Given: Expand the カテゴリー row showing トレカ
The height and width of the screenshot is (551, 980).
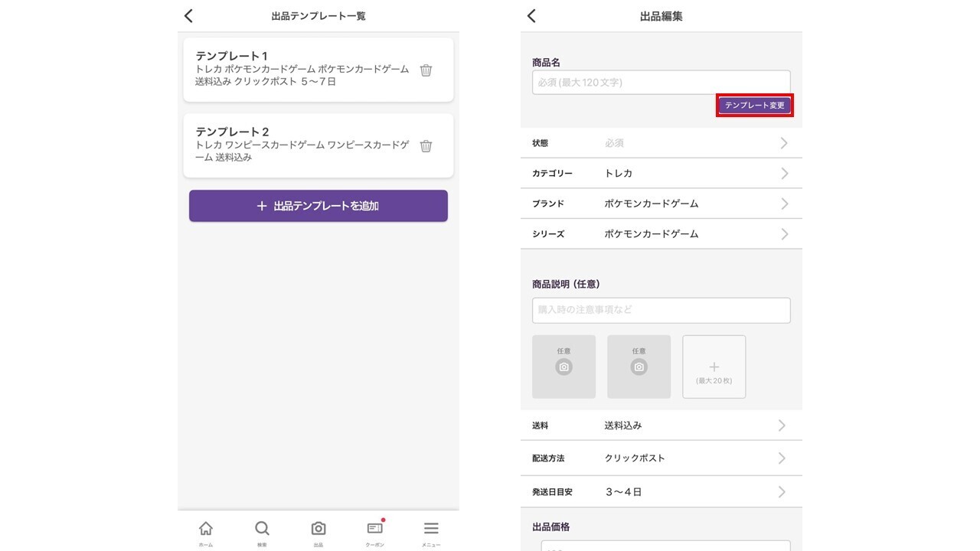Looking at the screenshot, I should tap(661, 174).
